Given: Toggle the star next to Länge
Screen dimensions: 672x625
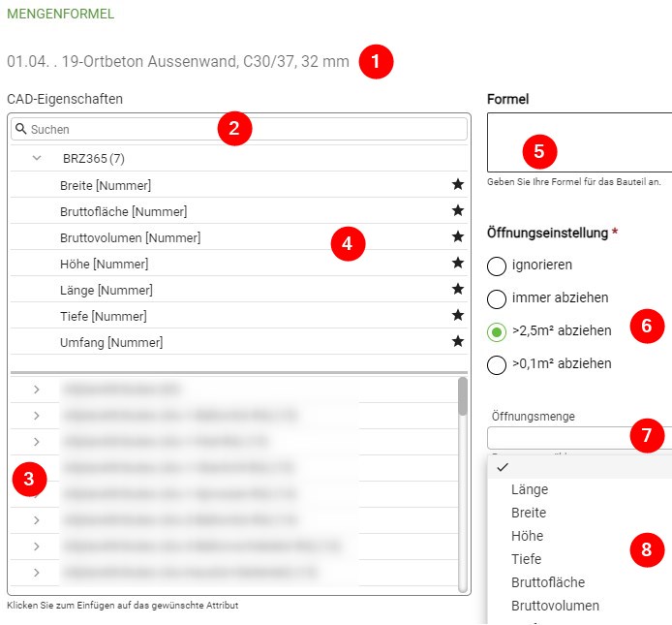Looking at the screenshot, I should click(x=457, y=290).
